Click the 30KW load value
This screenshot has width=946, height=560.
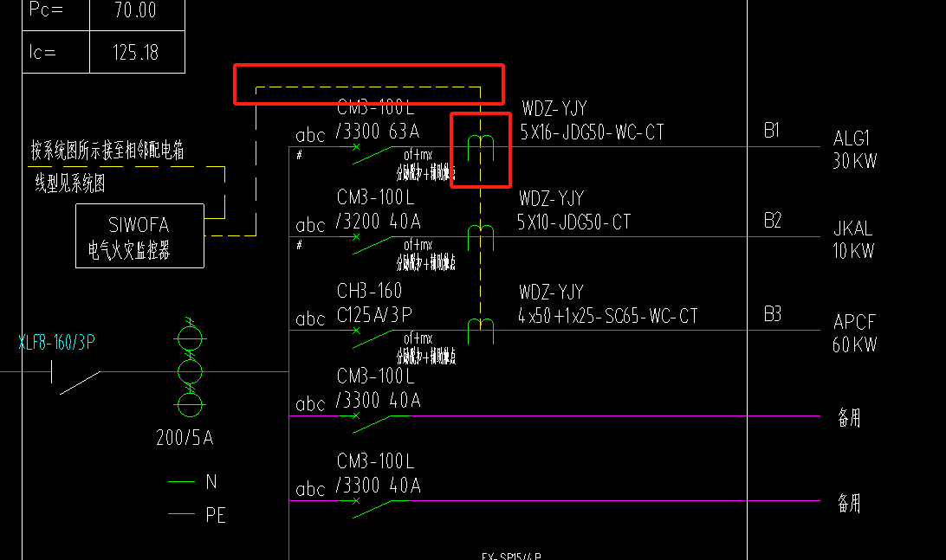click(x=855, y=161)
